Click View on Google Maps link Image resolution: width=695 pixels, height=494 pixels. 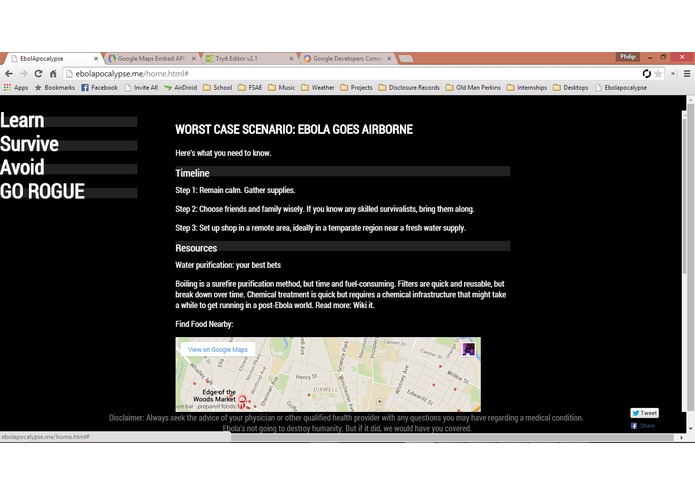(218, 350)
